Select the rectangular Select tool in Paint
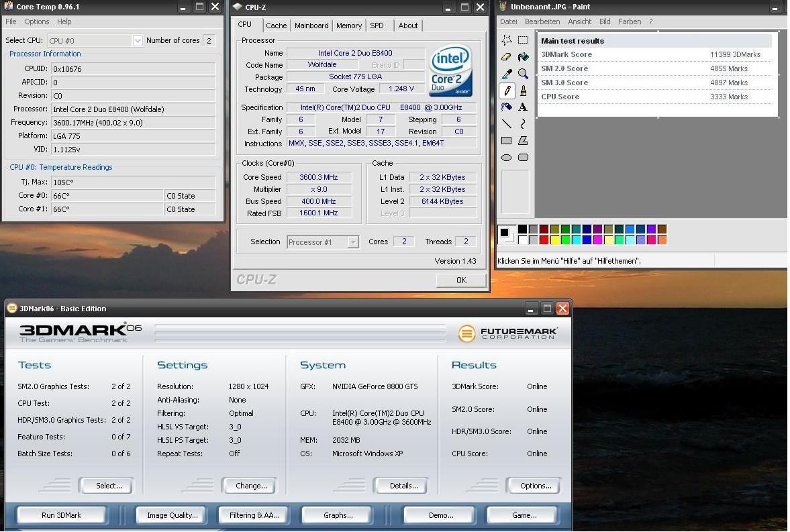The height and width of the screenshot is (532, 790). (524, 40)
